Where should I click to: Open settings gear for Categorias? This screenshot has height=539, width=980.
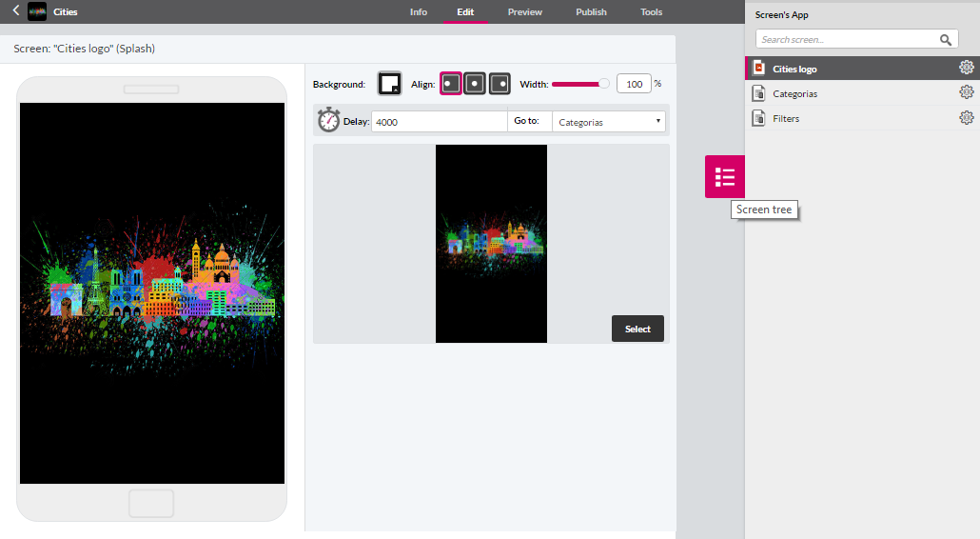pyautogui.click(x=967, y=92)
